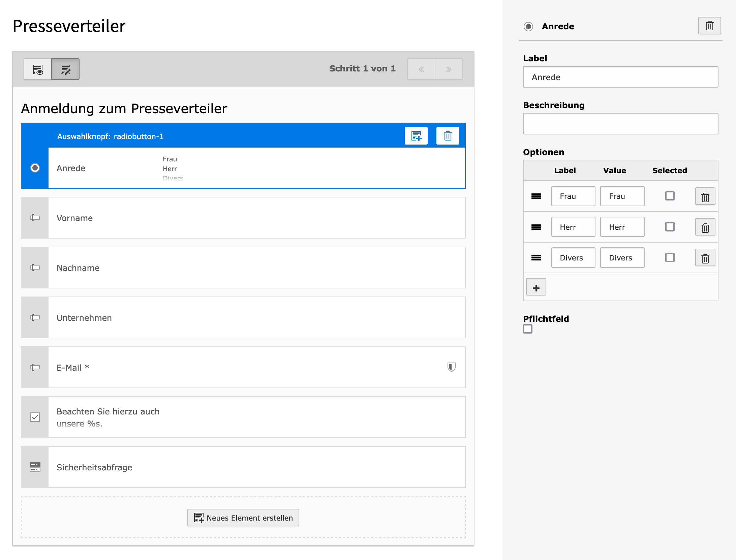
Task: Click the inspector trash icon beside Anrede
Action: (x=709, y=26)
